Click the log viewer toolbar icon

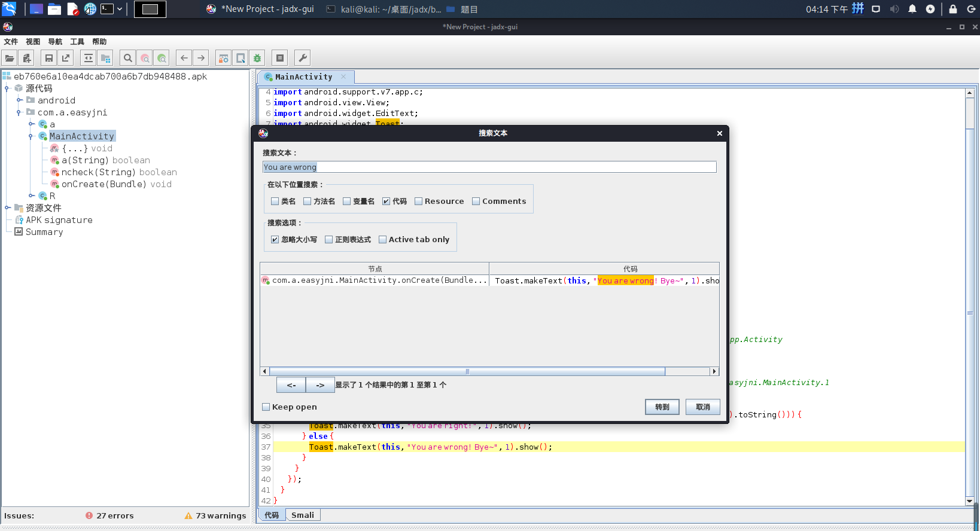tap(280, 58)
